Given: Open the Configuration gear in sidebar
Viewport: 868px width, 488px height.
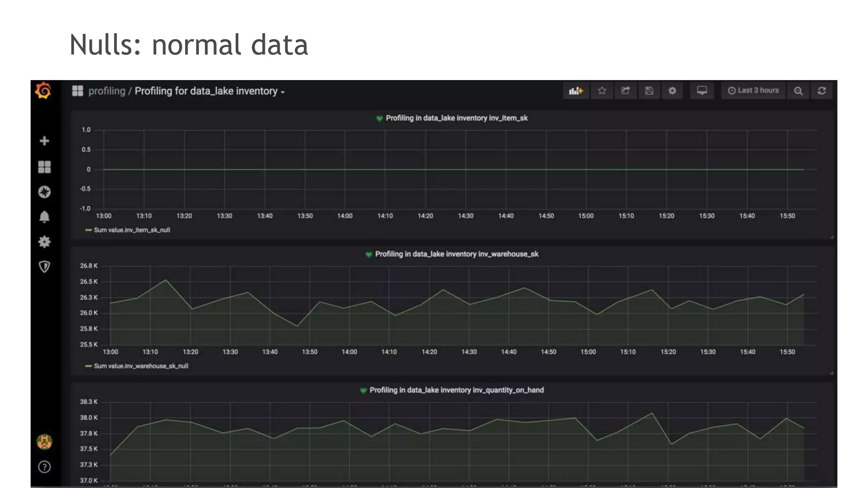Looking at the screenshot, I should click(44, 242).
